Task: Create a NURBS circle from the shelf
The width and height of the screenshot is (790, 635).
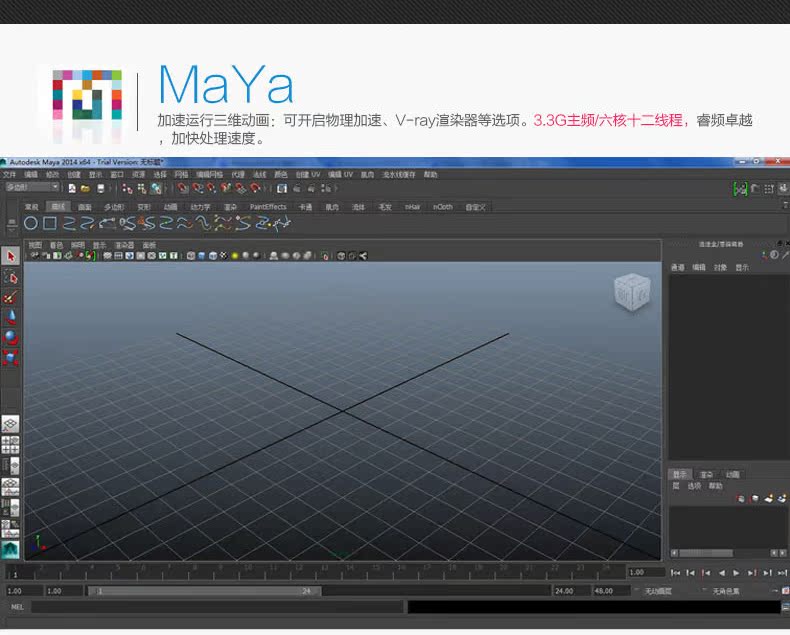Action: pyautogui.click(x=31, y=223)
